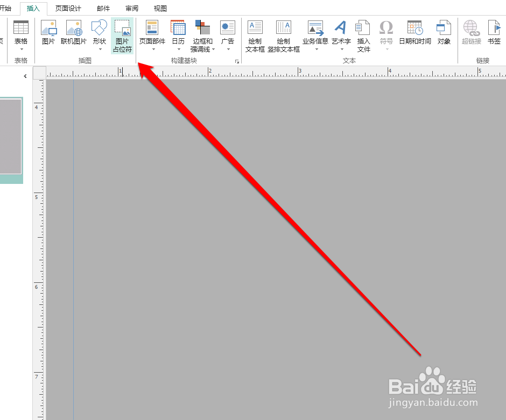Click the 日历 calendar icon

pos(178,28)
